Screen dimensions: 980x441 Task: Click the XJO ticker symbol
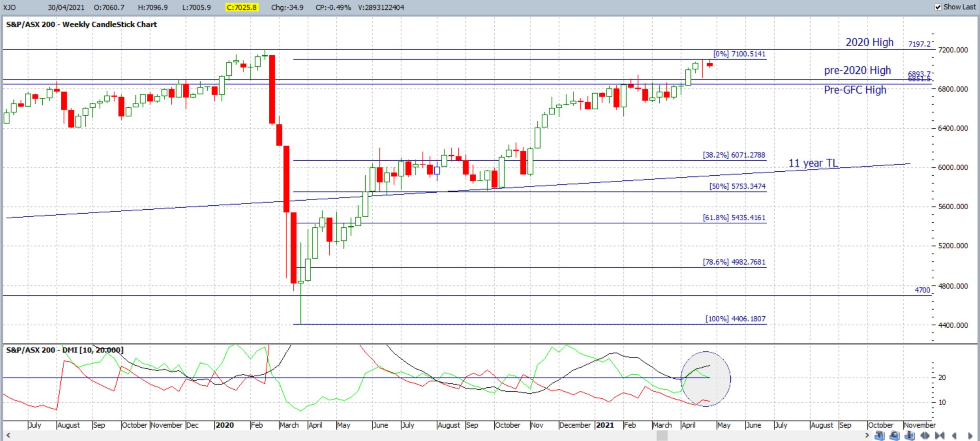click(9, 7)
